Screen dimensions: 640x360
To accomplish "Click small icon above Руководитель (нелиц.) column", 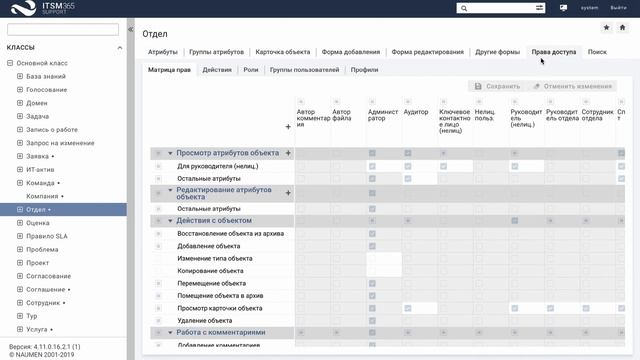I will (x=515, y=102).
